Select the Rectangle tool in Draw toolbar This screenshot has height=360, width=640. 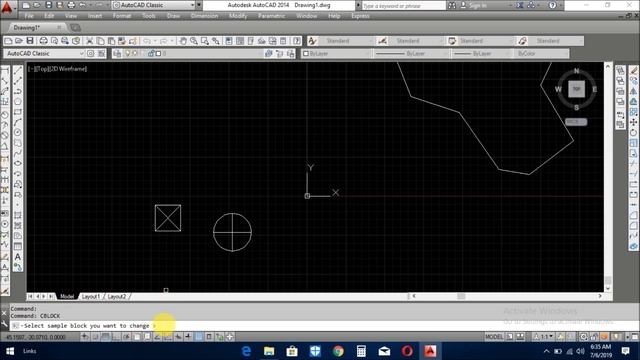[18, 111]
